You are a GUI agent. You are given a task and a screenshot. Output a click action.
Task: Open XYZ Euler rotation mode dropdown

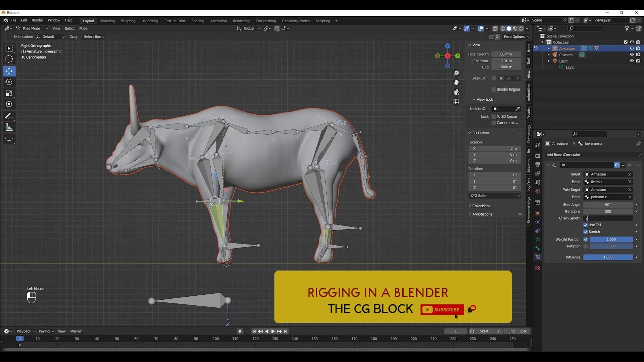(496, 195)
